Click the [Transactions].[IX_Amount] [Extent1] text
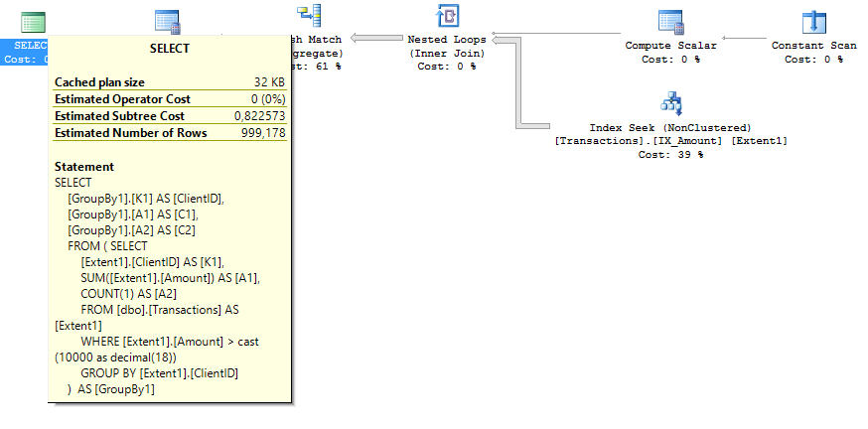Viewport: 868px width, 429px height. (x=670, y=141)
